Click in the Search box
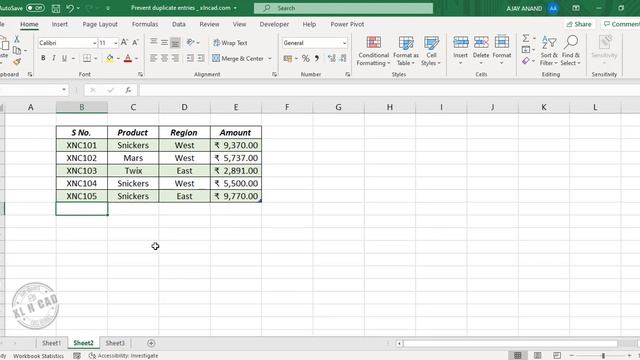Screen dimensions: 640x360 tap(343, 8)
